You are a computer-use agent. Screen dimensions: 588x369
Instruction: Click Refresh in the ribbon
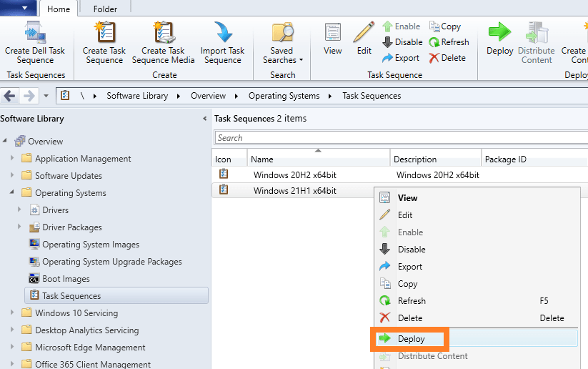pyautogui.click(x=449, y=42)
